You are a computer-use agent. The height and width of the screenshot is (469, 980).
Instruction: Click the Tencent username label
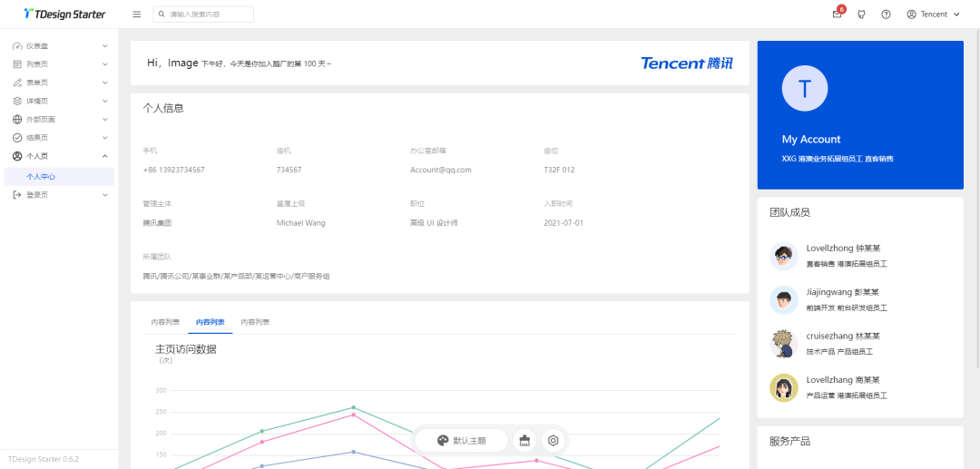[x=935, y=15]
